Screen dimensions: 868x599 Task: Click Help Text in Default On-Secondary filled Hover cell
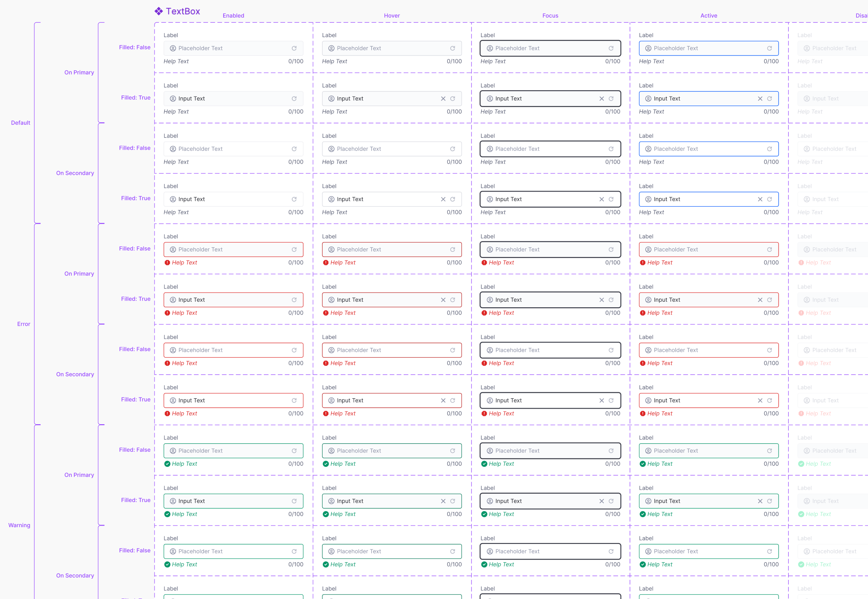pos(335,212)
